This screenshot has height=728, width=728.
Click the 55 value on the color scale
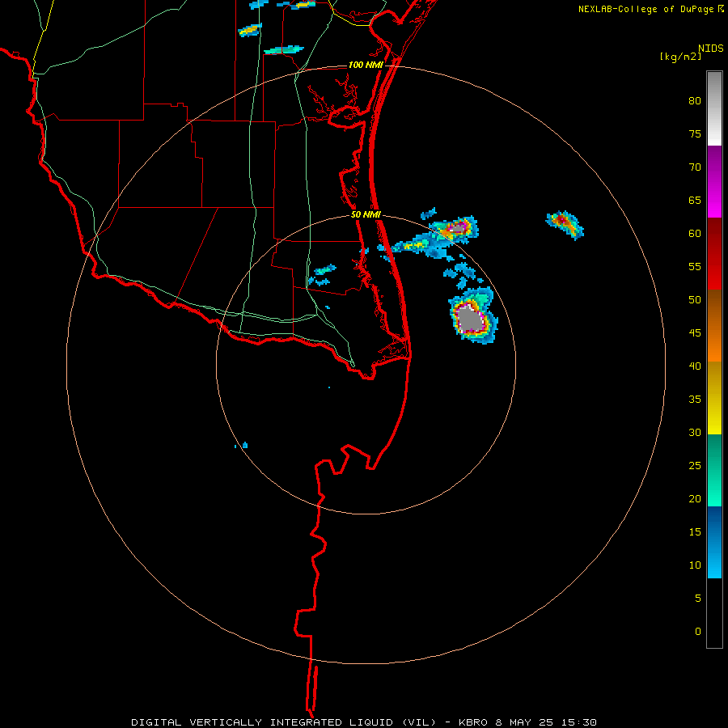pyautogui.click(x=695, y=266)
